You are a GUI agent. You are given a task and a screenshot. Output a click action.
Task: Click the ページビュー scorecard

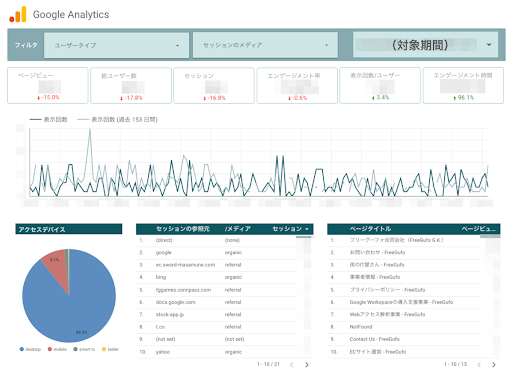point(48,86)
